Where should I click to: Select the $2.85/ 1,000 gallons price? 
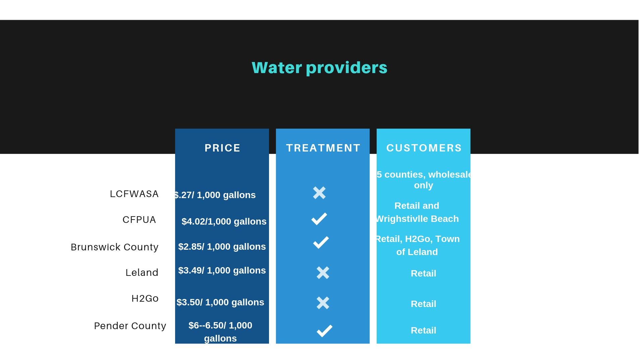[222, 247]
